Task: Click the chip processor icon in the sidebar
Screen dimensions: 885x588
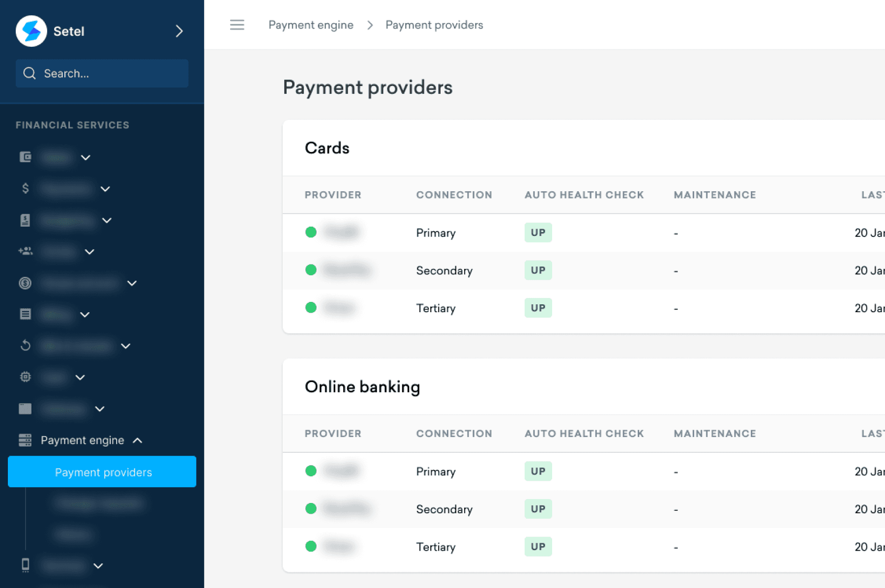Action: 25,377
